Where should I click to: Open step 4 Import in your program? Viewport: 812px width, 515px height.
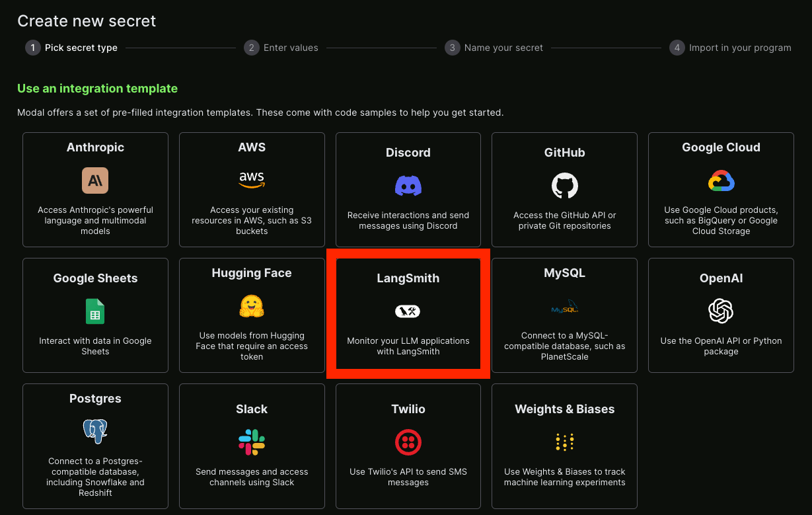(x=730, y=48)
